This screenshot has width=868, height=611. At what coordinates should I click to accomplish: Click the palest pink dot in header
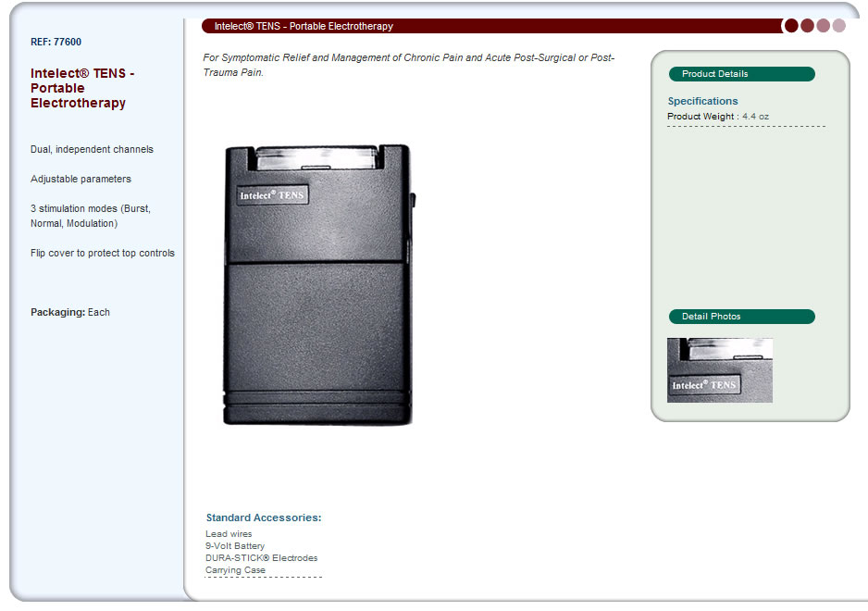[x=839, y=26]
